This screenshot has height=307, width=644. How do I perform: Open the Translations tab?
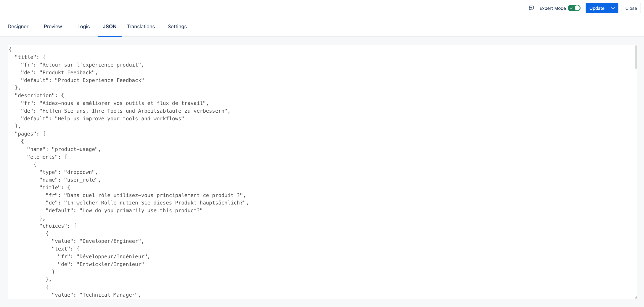(x=141, y=26)
